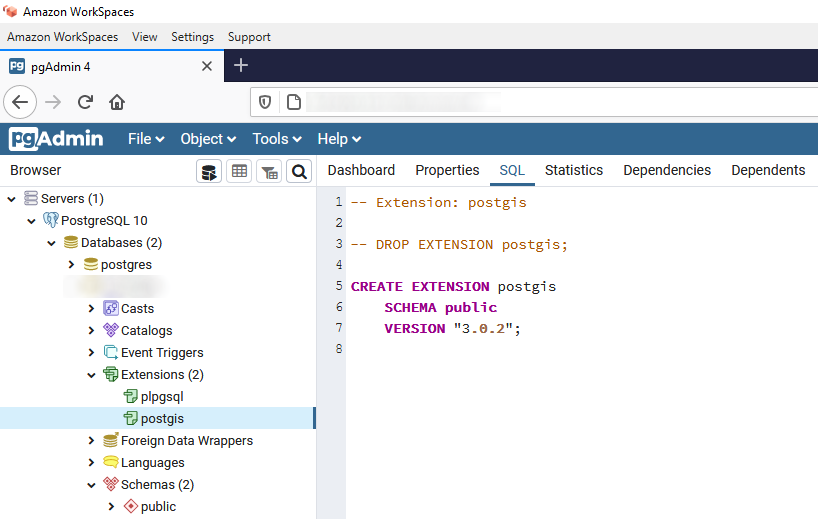Close the pgAdmin 4 tab

207,66
